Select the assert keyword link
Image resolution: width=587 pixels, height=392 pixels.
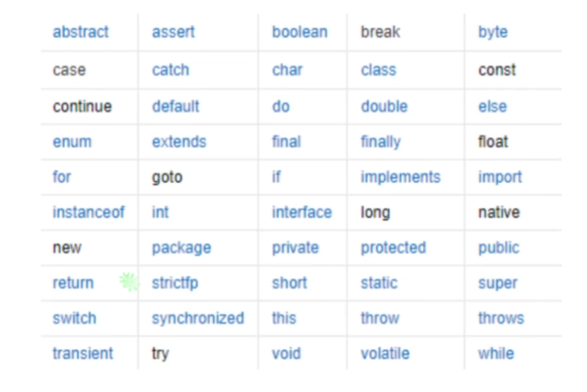tap(173, 32)
